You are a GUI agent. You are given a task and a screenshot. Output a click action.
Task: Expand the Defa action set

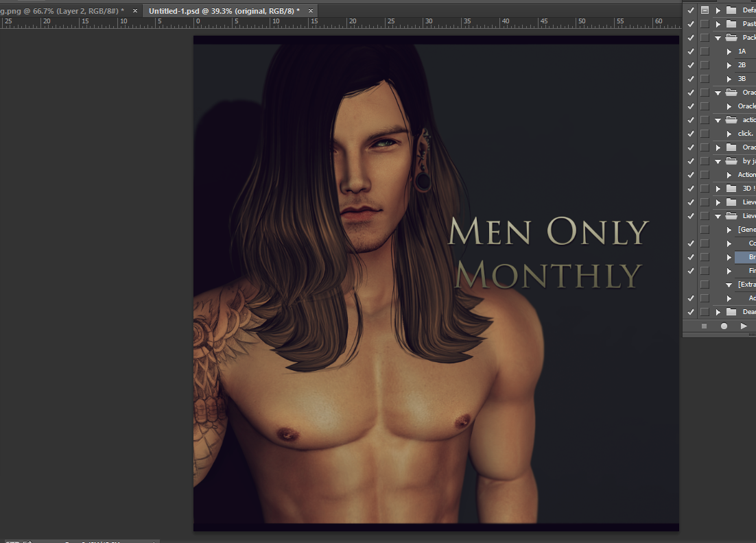[718, 10]
